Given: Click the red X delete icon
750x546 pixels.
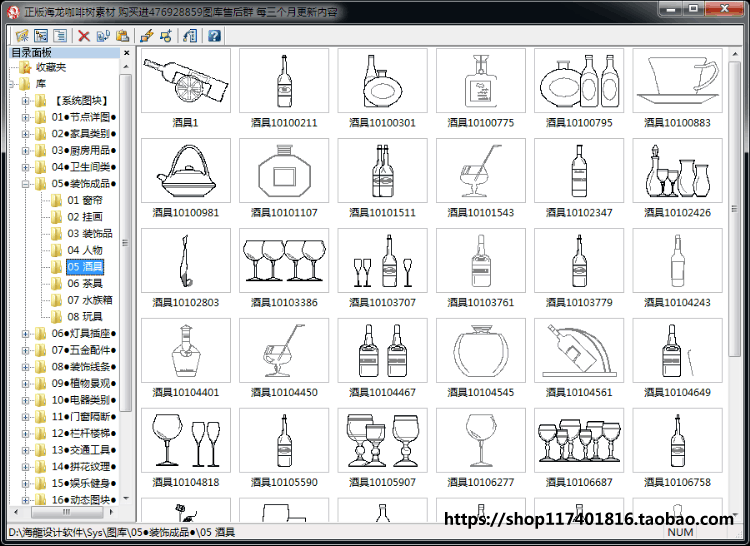Looking at the screenshot, I should pyautogui.click(x=84, y=36).
